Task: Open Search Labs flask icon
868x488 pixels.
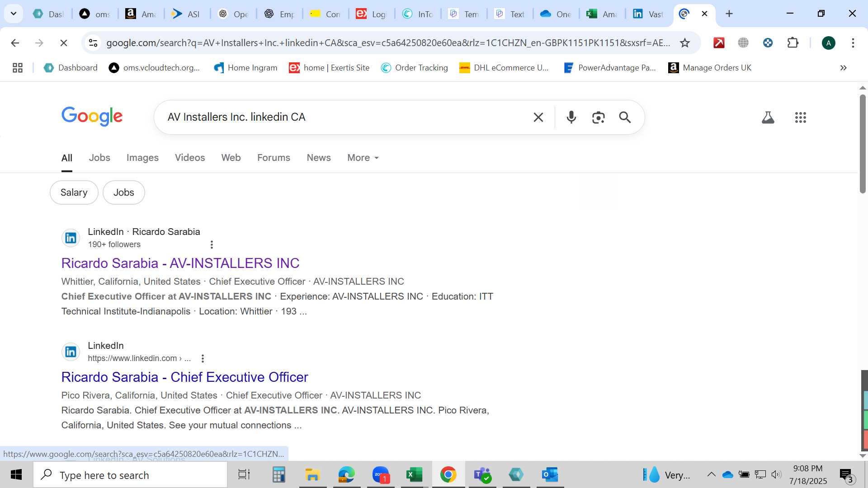Action: tap(768, 117)
